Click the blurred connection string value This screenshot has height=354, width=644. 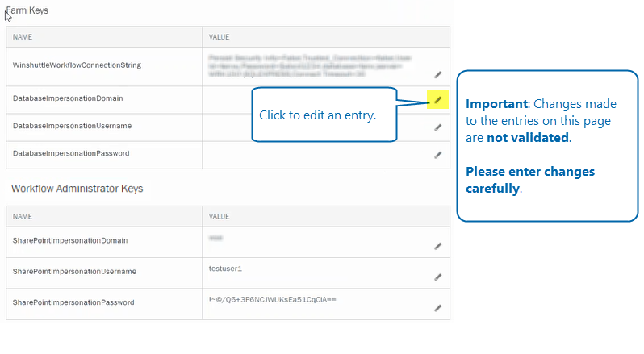(310, 66)
